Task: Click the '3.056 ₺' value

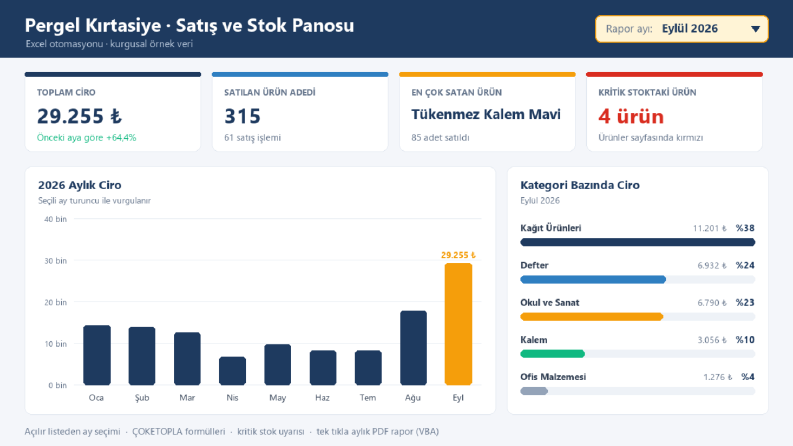Action: (712, 340)
